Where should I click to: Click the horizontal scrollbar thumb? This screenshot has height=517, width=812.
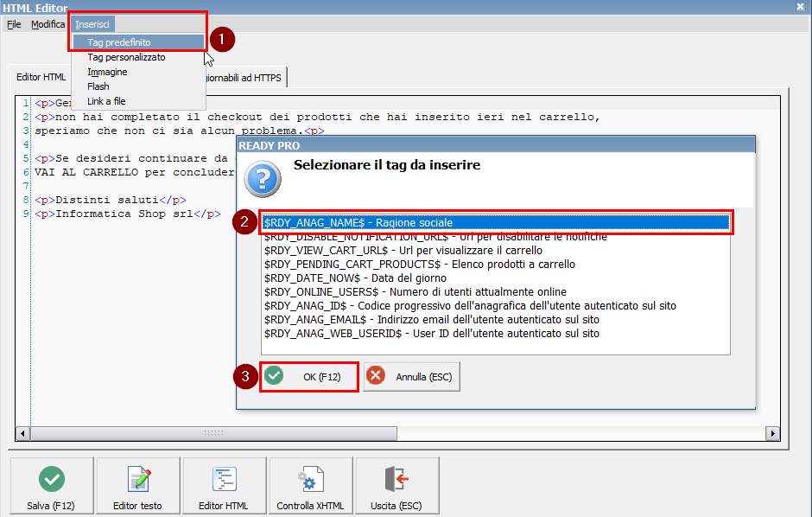click(x=213, y=433)
